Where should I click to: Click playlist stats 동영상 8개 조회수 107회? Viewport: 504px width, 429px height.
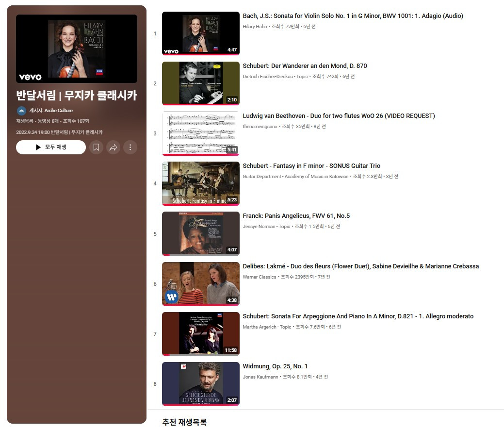click(x=64, y=121)
